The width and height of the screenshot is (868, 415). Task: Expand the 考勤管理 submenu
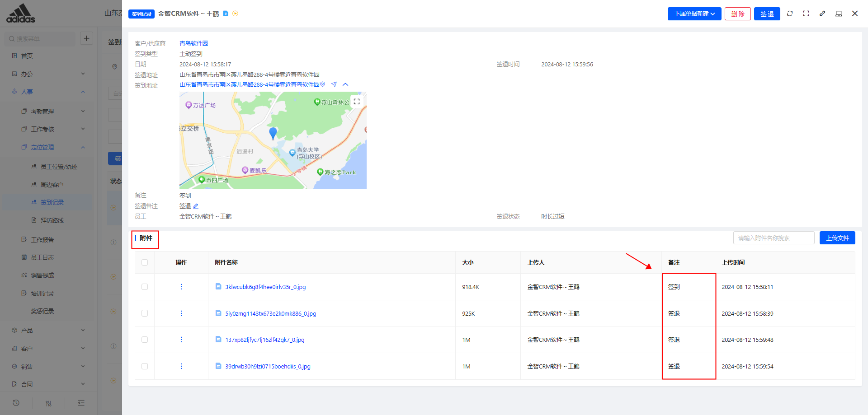[x=48, y=111]
